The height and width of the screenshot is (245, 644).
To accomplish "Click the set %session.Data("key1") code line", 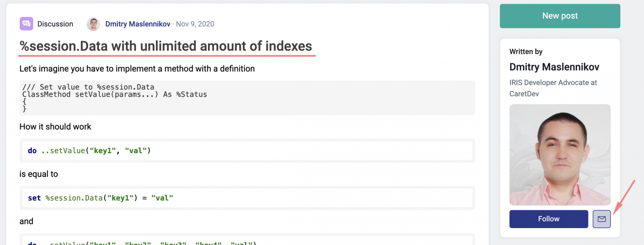I will click(101, 198).
